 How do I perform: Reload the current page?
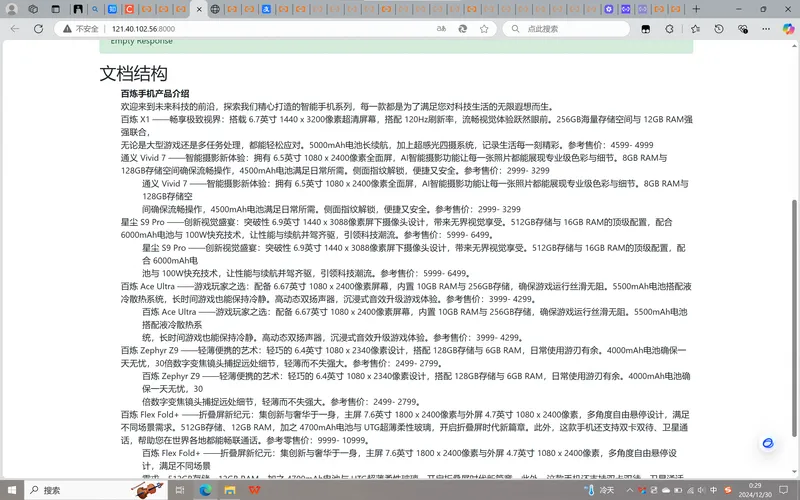(38, 29)
